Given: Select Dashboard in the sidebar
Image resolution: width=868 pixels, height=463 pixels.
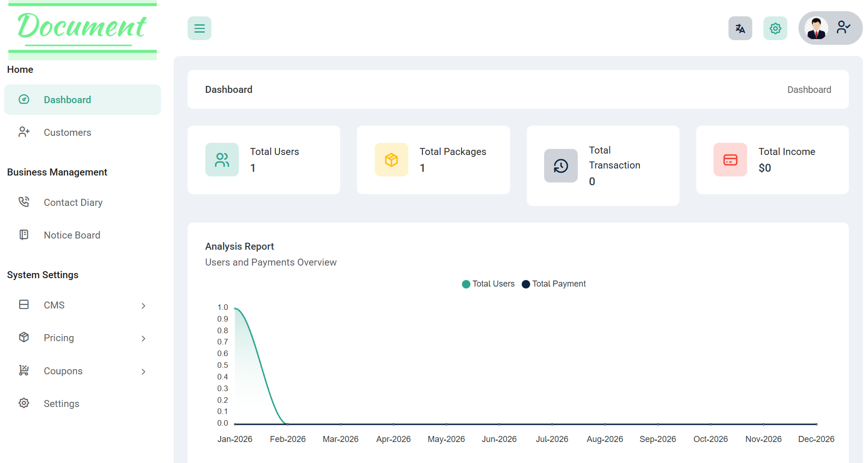Looking at the screenshot, I should pyautogui.click(x=67, y=100).
